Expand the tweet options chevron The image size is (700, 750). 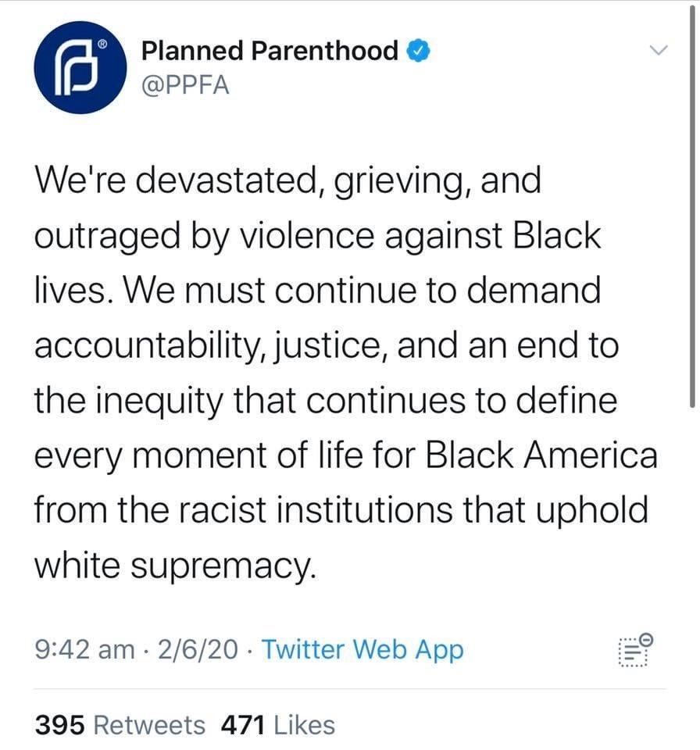pos(660,51)
